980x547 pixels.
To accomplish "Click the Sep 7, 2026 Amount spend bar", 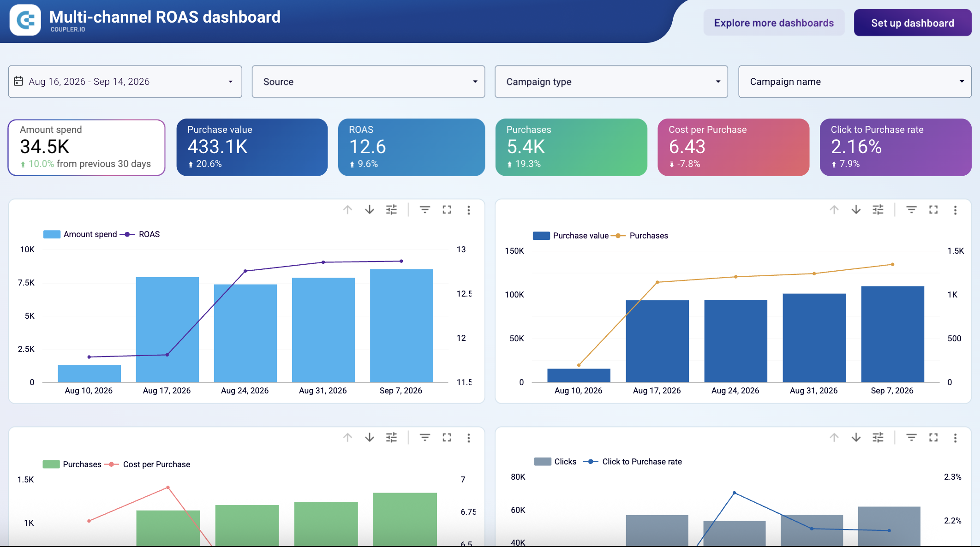I will pyautogui.click(x=401, y=326).
